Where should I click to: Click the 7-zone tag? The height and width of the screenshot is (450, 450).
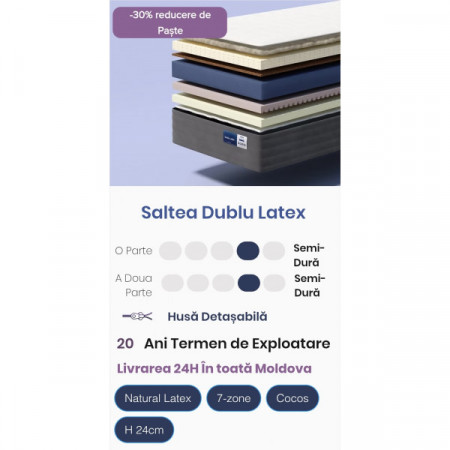coord(234,398)
